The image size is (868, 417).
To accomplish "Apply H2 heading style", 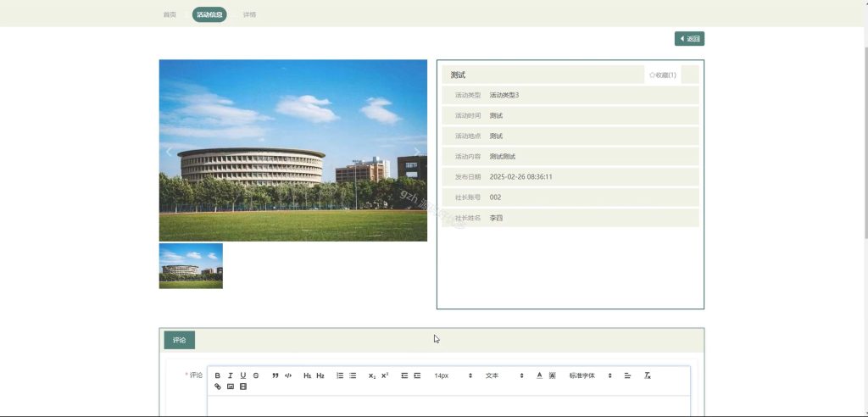I will click(x=320, y=375).
